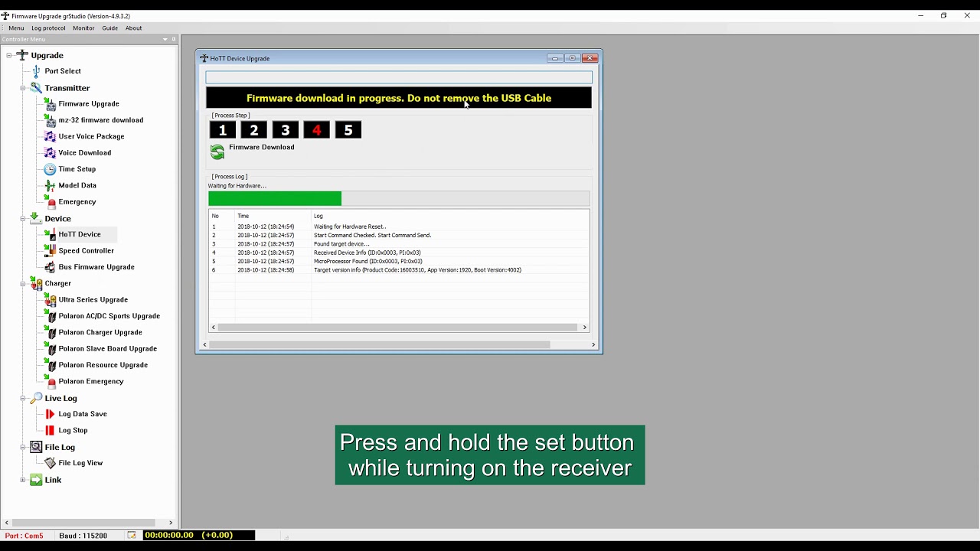The width and height of the screenshot is (980, 551).
Task: Click the Log Stop red icon
Action: pyautogui.click(x=50, y=430)
